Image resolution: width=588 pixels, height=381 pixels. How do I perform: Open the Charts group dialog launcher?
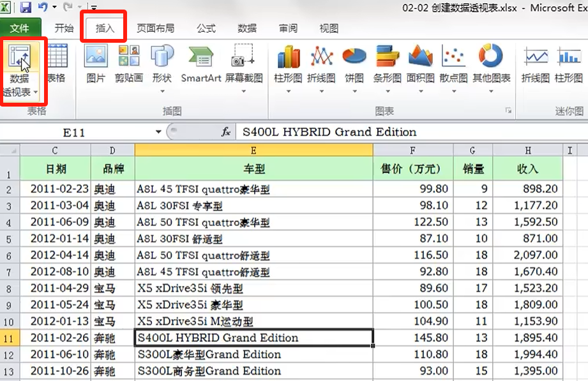508,110
